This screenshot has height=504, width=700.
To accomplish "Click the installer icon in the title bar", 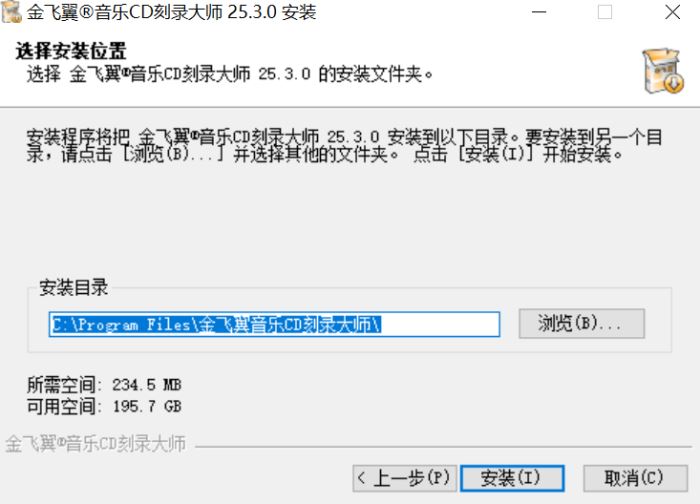I will click(11, 12).
